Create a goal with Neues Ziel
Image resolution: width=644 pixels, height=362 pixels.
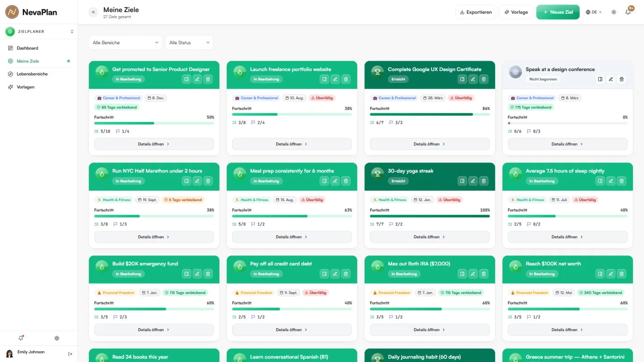(558, 12)
